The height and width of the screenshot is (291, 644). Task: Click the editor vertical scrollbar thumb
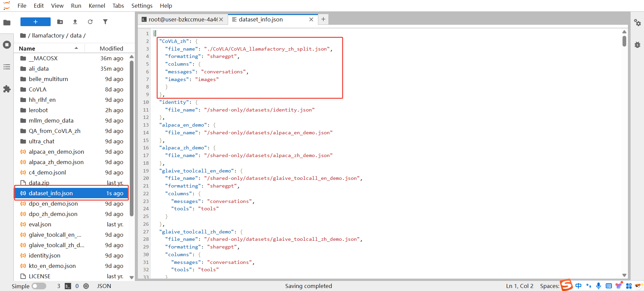[624, 41]
